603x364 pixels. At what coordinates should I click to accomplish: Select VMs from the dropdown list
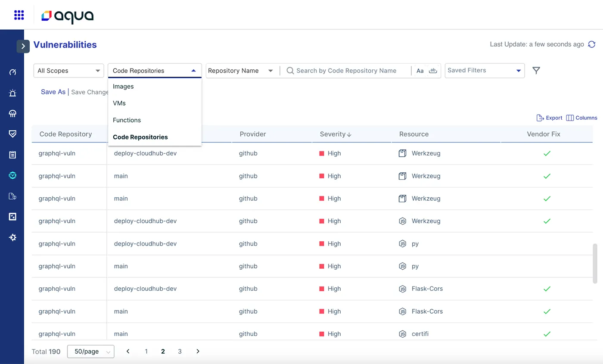pos(155,103)
